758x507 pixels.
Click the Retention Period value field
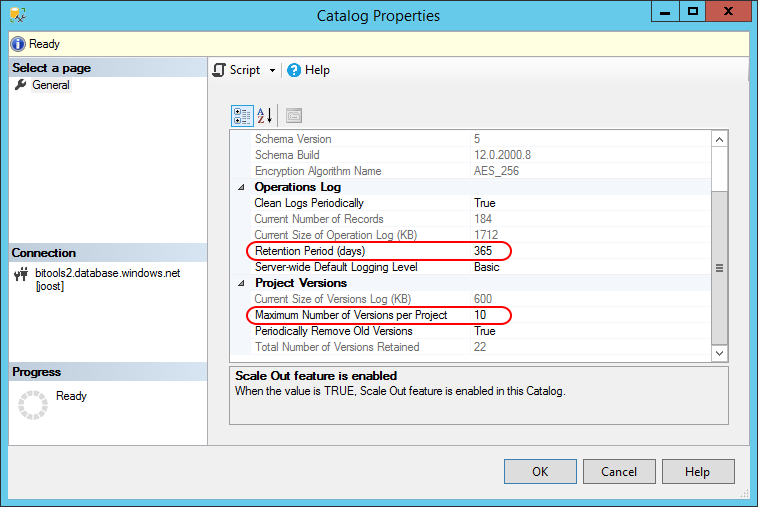coord(590,251)
